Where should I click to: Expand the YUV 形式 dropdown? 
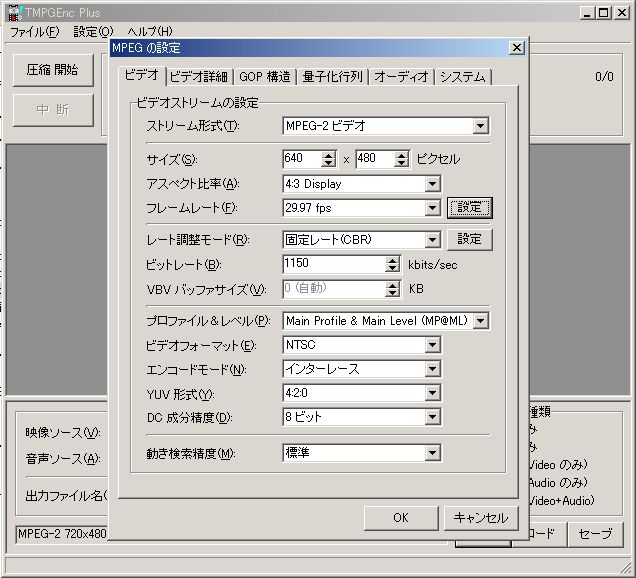432,393
